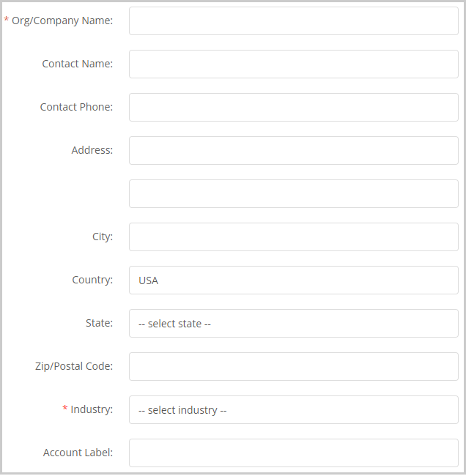
Task: Open the 'select industry' dropdown
Action: point(294,409)
